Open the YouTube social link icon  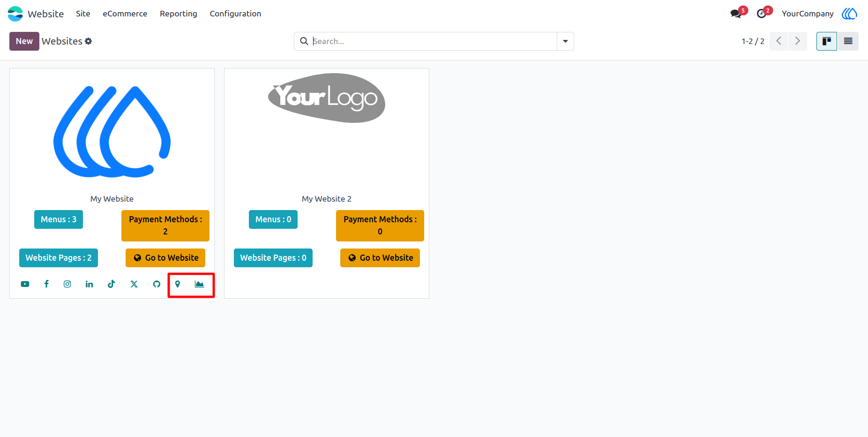(25, 284)
